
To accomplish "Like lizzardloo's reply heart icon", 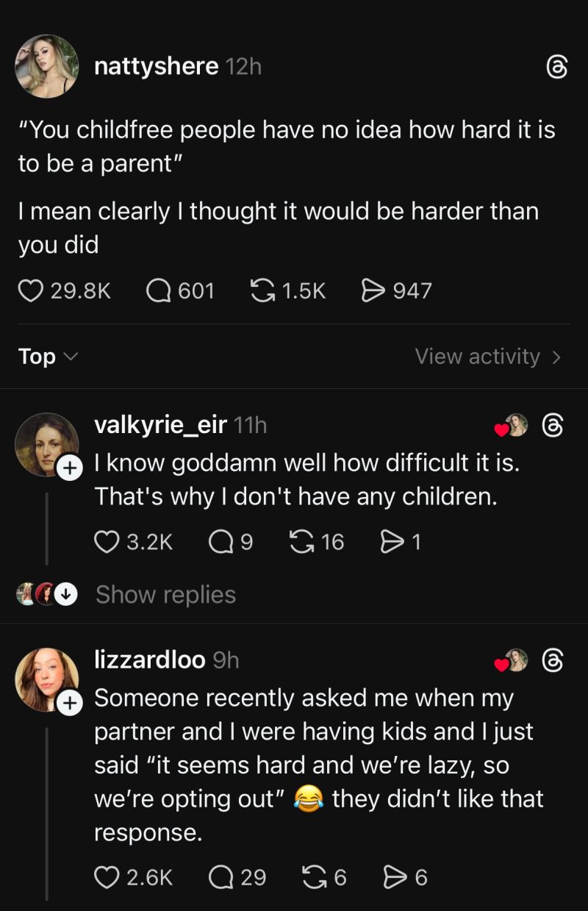I will pyautogui.click(x=108, y=877).
